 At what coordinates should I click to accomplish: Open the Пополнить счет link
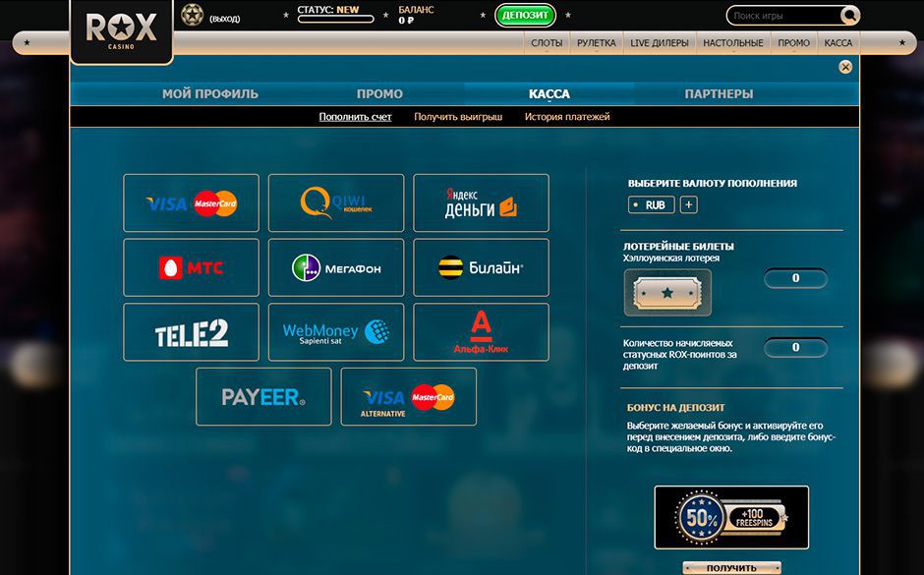coord(355,117)
